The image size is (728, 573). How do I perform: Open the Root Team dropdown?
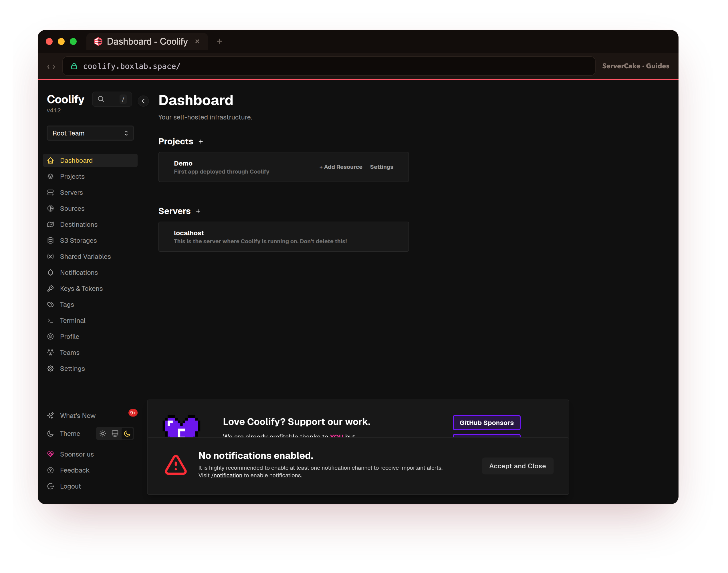pos(90,133)
